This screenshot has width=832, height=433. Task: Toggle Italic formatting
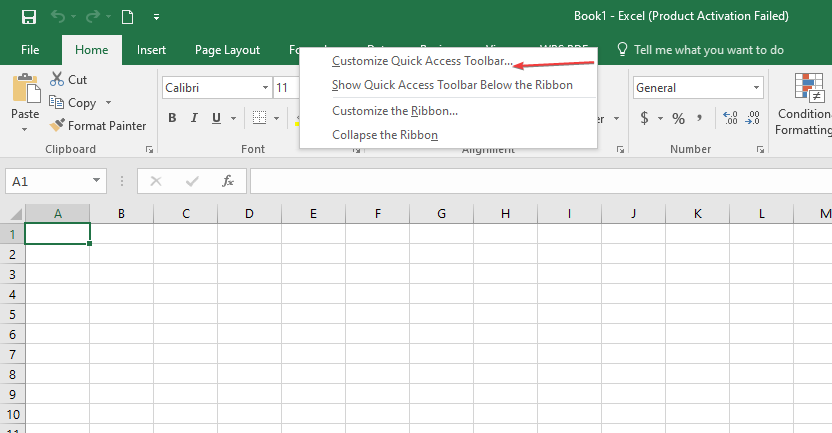[x=194, y=118]
